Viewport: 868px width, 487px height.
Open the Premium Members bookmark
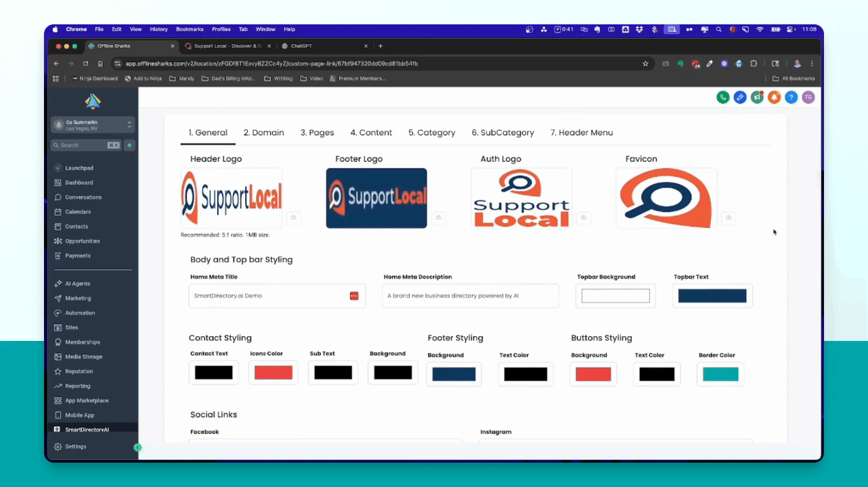[357, 78]
